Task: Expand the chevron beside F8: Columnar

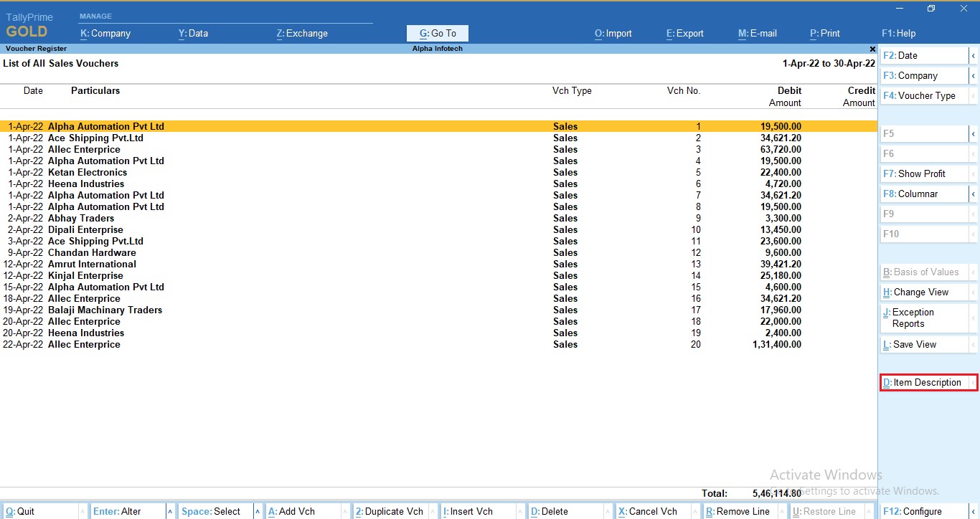Action: (x=974, y=194)
